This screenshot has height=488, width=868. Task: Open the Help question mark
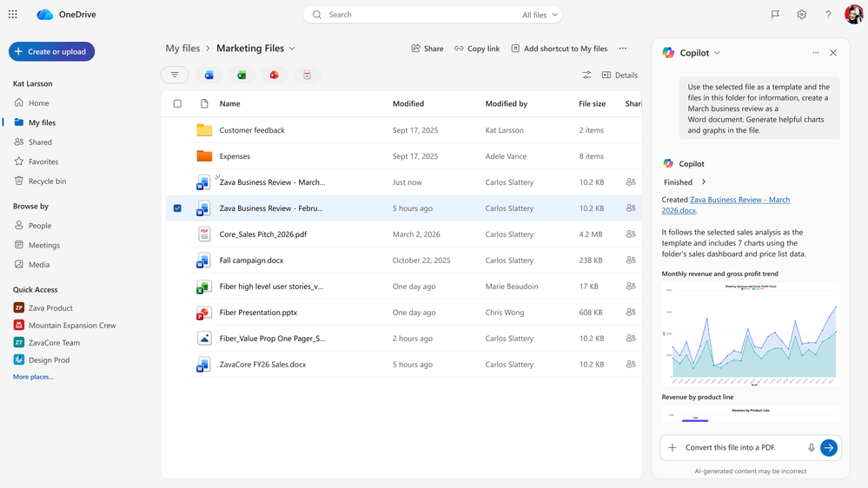[x=828, y=15]
